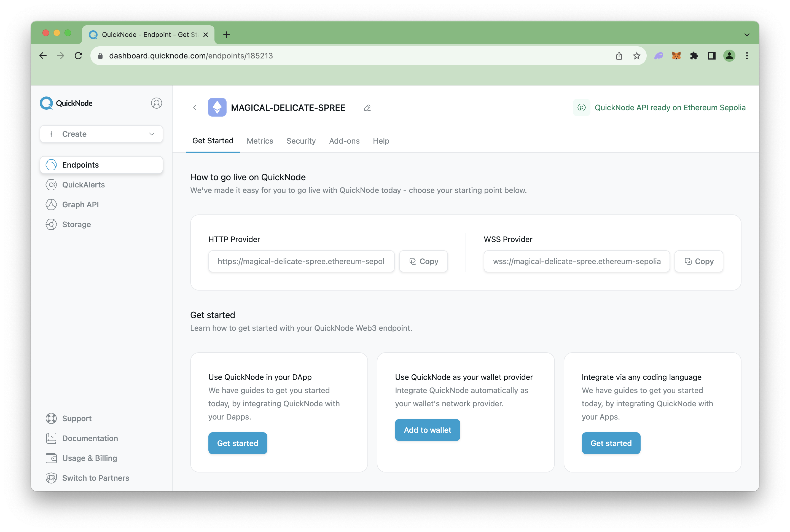Click the QuickAlerts sidebar icon
The height and width of the screenshot is (532, 790).
(51, 185)
